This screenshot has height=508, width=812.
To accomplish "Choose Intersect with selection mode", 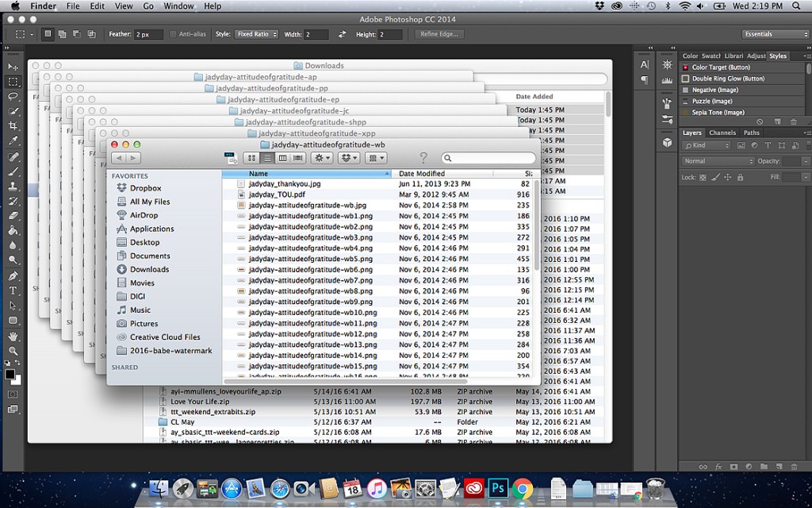I will click(x=92, y=34).
